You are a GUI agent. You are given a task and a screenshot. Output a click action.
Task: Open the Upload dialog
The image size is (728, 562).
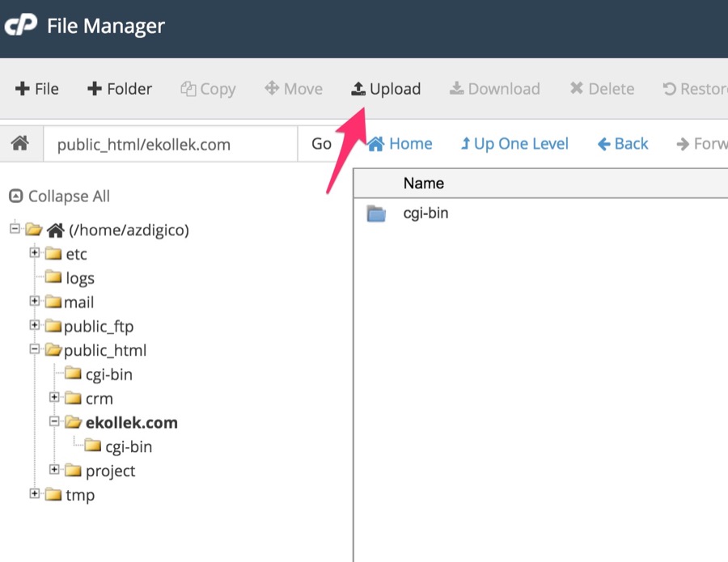point(386,89)
